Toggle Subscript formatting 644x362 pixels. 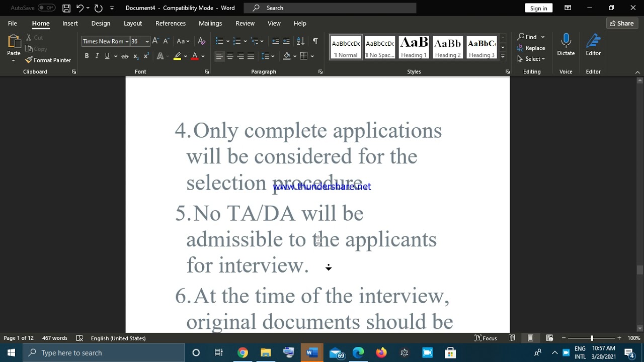136,56
